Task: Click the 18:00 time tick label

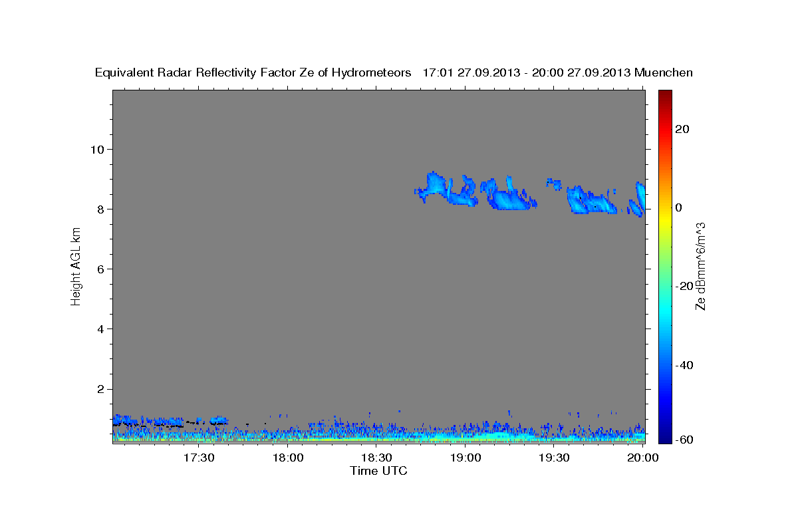Action: [x=289, y=458]
